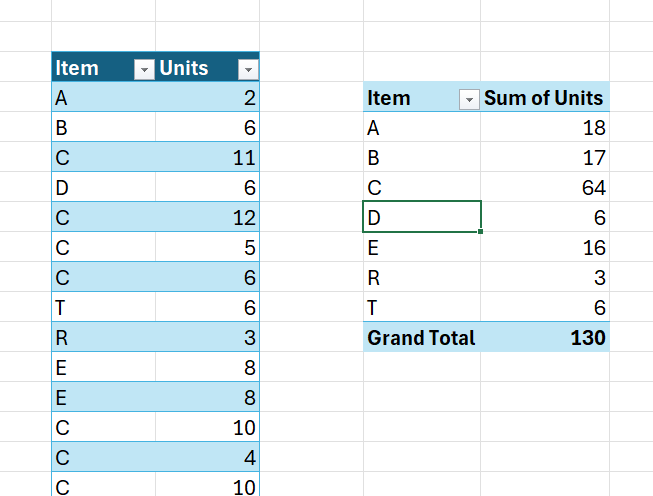The width and height of the screenshot is (653, 496).
Task: Grab the fill handle on selected cell D
Action: tap(481, 231)
